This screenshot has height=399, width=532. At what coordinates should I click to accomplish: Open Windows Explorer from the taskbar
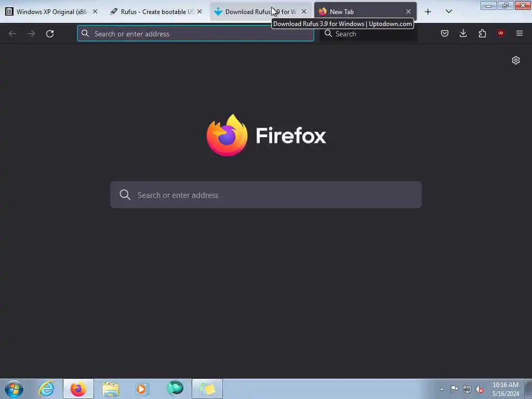[111, 389]
